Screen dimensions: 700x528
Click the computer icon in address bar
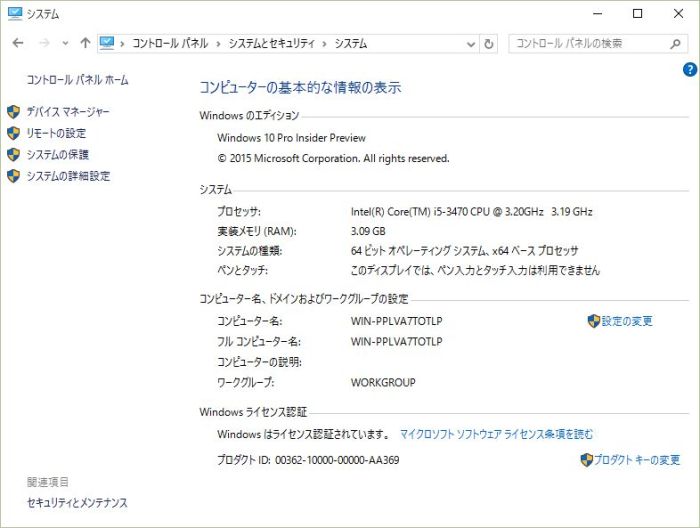[x=108, y=44]
